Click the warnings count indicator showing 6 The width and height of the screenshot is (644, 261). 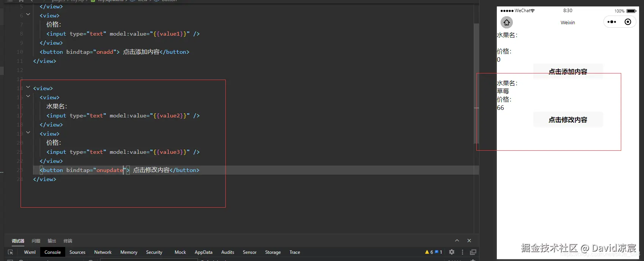(429, 252)
